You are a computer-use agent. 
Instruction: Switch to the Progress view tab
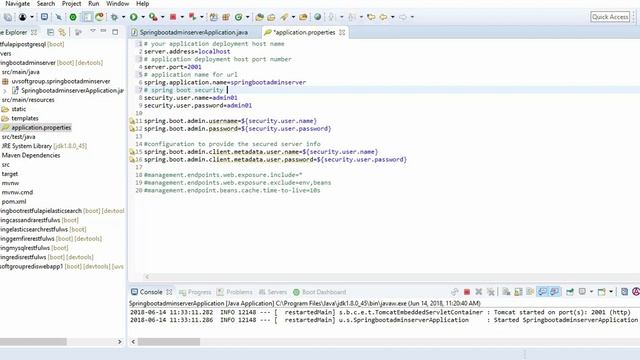[195, 292]
